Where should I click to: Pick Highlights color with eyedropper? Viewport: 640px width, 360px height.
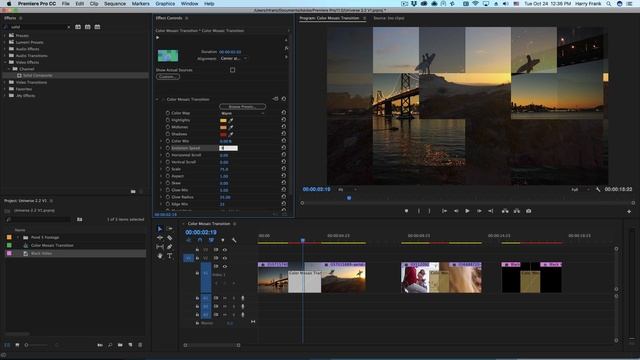point(231,120)
